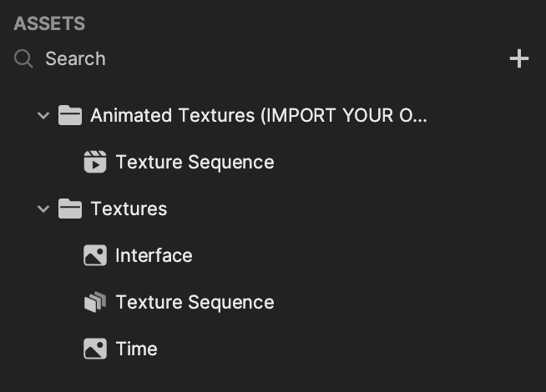Screen dimensions: 546x392
Task: Click the magnifier search icon
Action: pyautogui.click(x=24, y=58)
